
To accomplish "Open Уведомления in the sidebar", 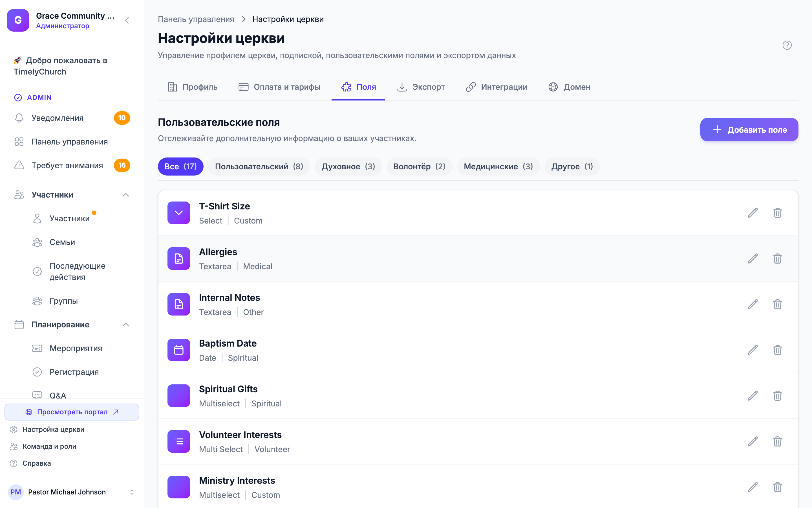I will point(72,118).
